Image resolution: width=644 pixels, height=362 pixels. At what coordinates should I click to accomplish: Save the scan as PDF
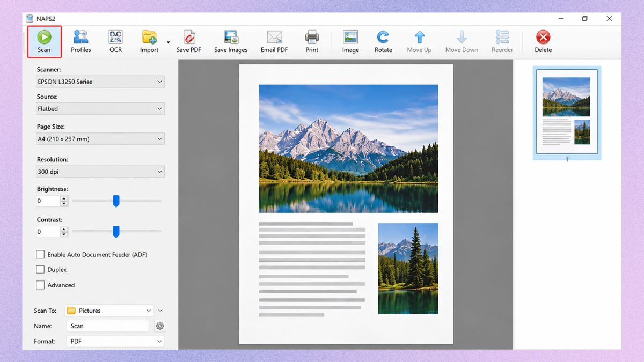click(x=189, y=41)
